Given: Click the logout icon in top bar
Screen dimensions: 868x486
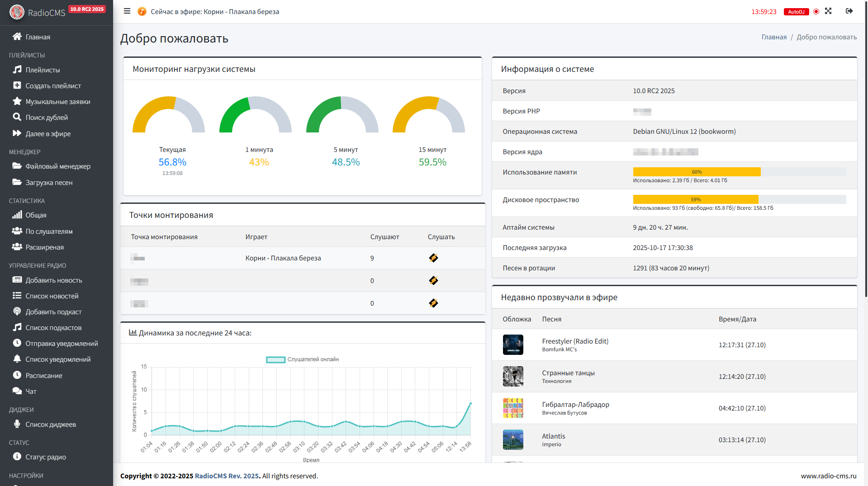Looking at the screenshot, I should [849, 11].
